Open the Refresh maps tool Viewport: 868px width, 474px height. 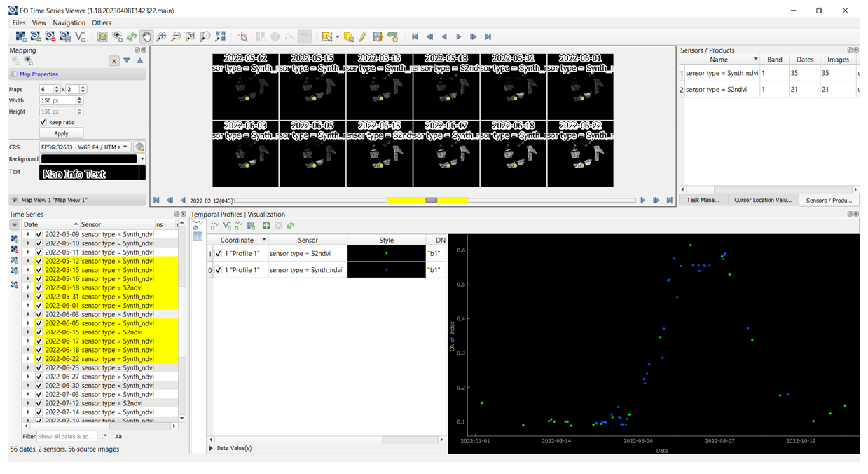(x=132, y=36)
